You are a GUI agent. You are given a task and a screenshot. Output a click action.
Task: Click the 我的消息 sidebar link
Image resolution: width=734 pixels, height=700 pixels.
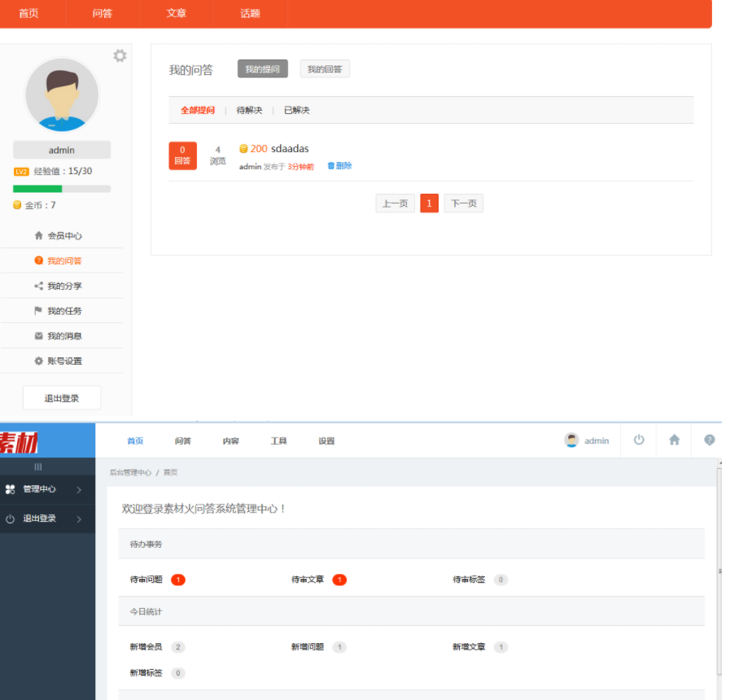tap(64, 336)
